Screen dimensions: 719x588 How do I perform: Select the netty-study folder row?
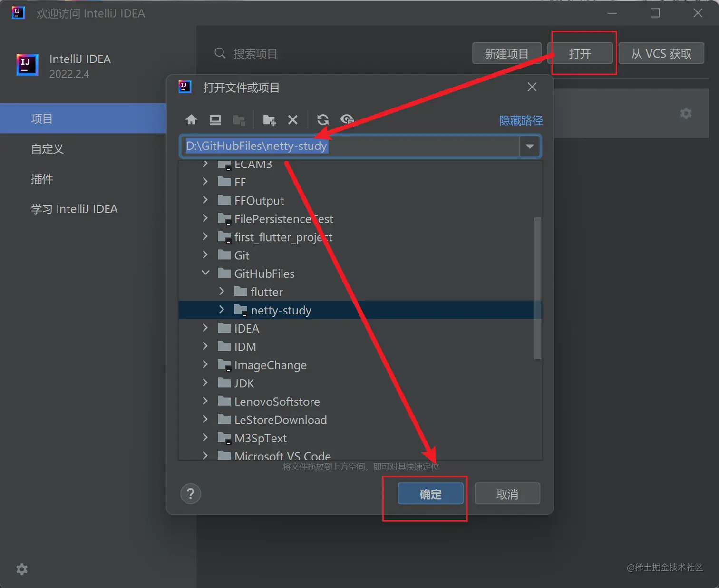pos(360,310)
